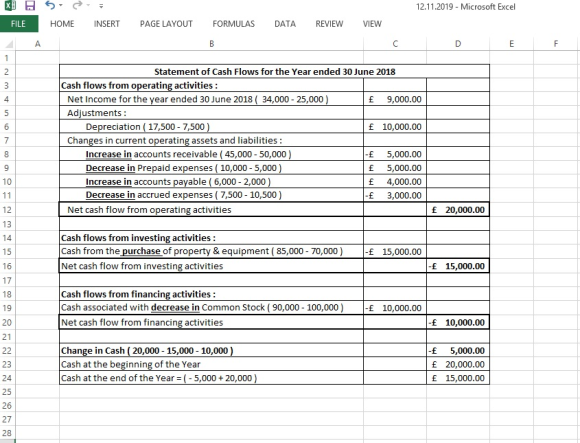
Task: Click the Undo arrow icon
Action: pyautogui.click(x=50, y=5)
